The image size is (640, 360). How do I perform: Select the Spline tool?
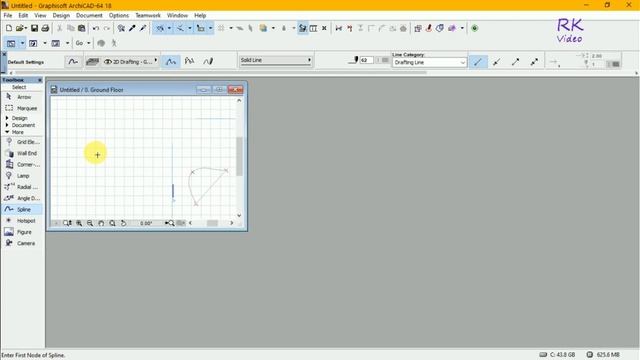tap(22, 209)
